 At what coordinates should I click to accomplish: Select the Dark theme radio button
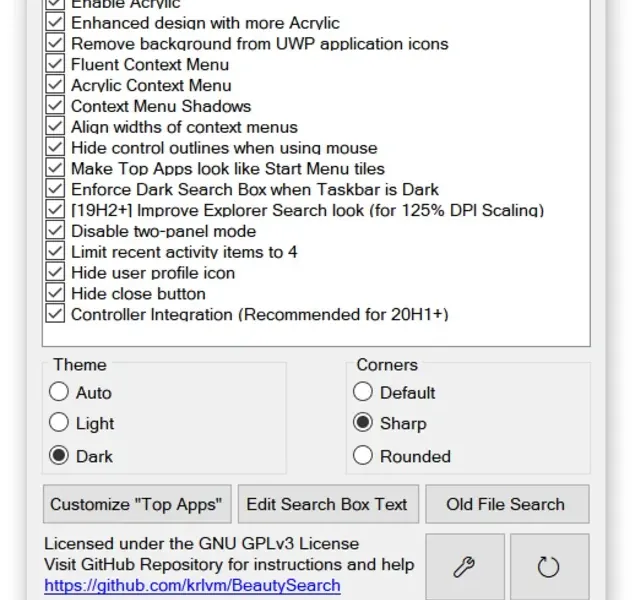(x=60, y=456)
